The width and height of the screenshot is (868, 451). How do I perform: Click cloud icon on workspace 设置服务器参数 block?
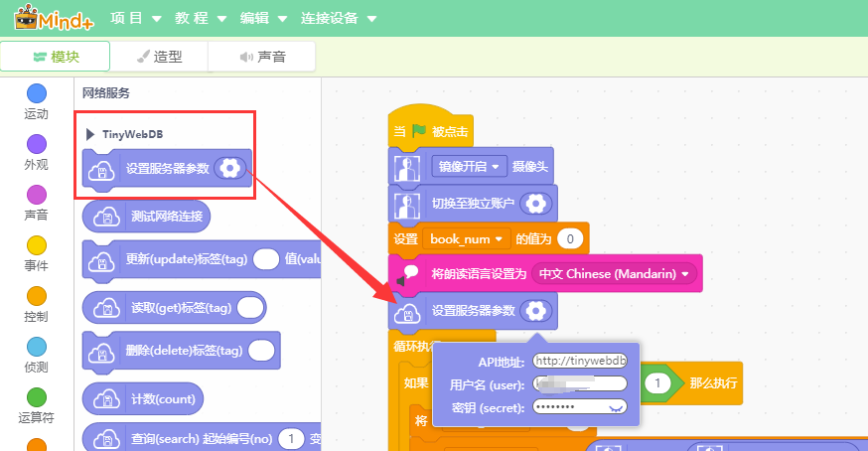(407, 313)
